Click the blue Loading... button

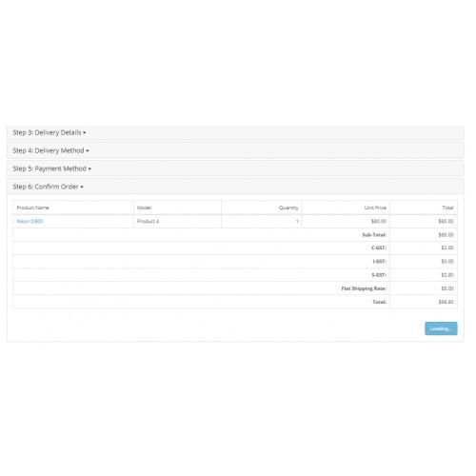(441, 328)
